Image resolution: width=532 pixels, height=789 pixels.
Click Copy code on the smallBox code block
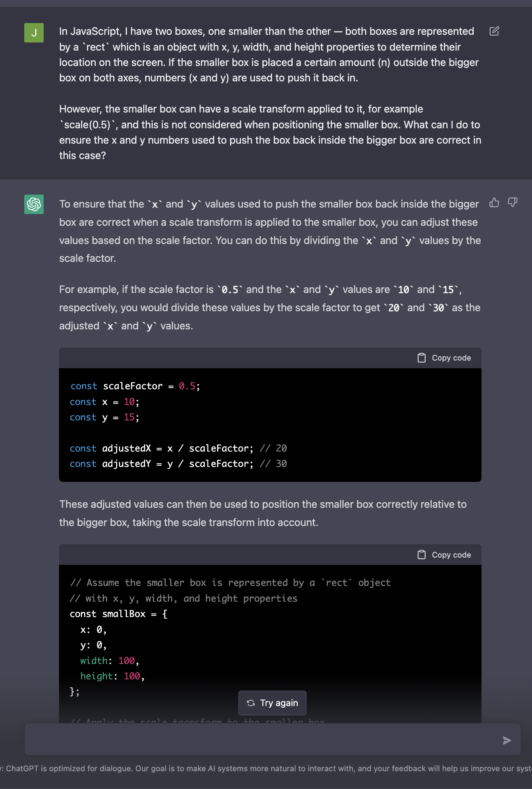tap(451, 555)
